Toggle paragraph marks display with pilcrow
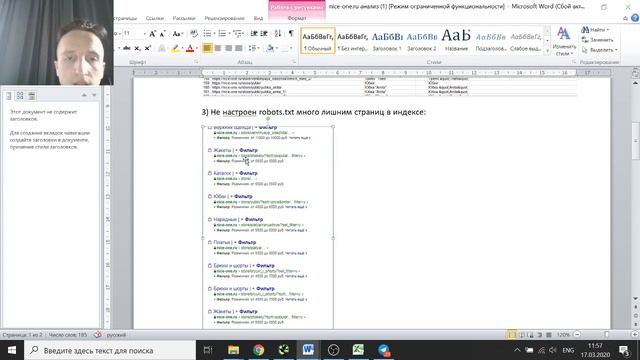This screenshot has height=360, width=640. point(291,34)
